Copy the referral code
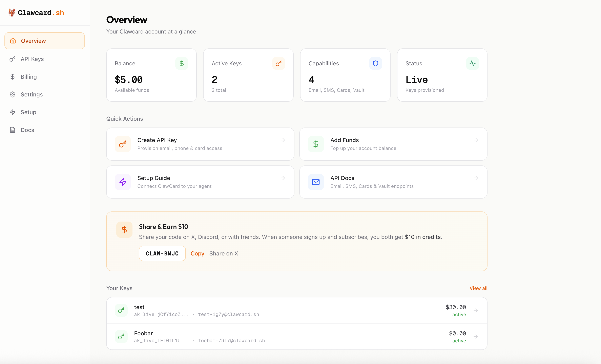Image resolution: width=601 pixels, height=364 pixels. point(197,253)
